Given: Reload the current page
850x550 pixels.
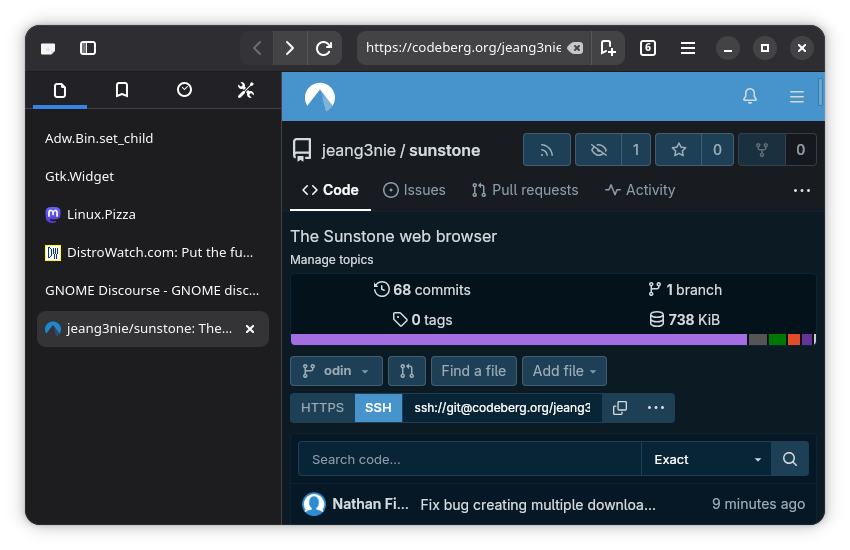Looking at the screenshot, I should [323, 48].
